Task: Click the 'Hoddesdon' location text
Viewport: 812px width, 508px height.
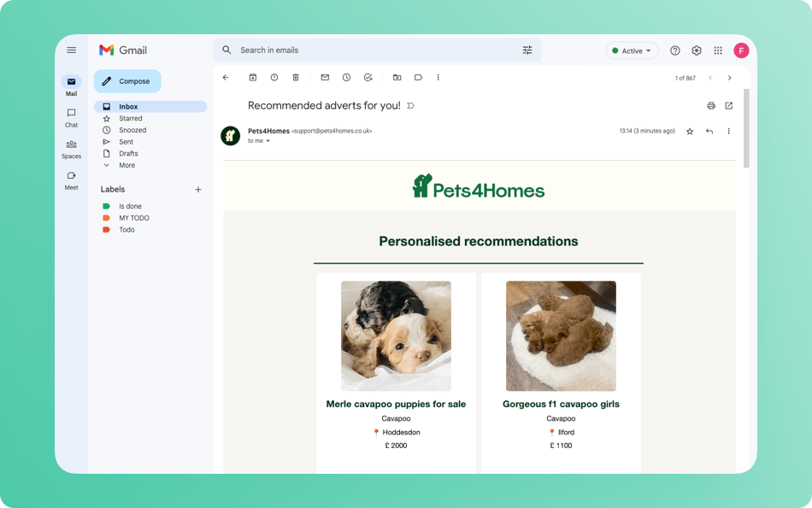Action: [x=402, y=433]
